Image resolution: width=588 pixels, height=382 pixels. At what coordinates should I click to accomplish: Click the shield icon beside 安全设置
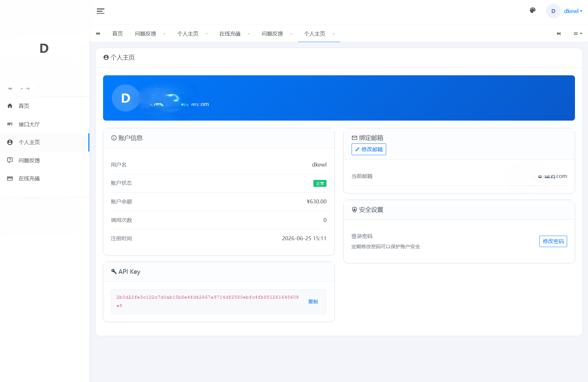(354, 210)
